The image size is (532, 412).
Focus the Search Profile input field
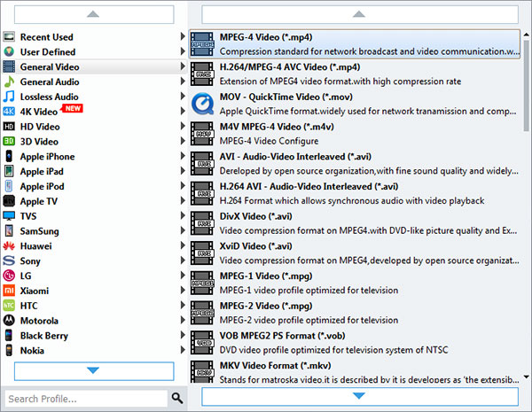point(85,398)
